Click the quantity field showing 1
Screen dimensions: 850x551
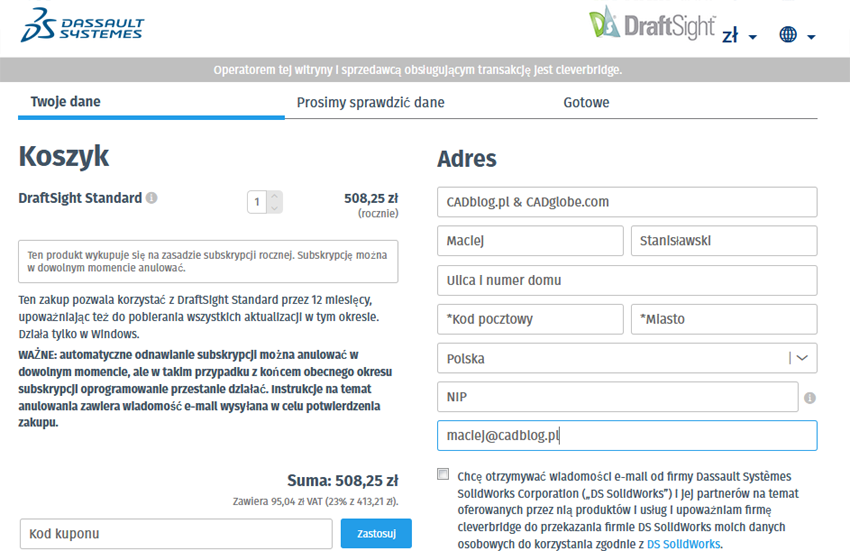pos(257,202)
